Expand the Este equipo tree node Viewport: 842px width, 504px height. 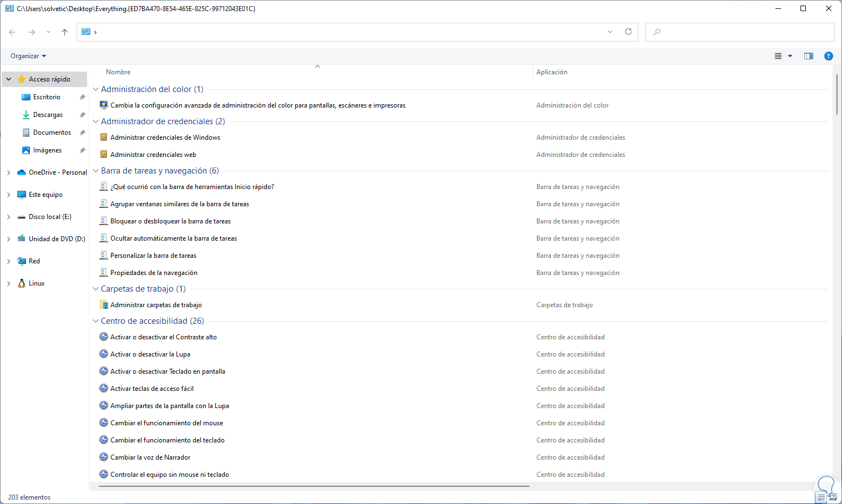9,195
